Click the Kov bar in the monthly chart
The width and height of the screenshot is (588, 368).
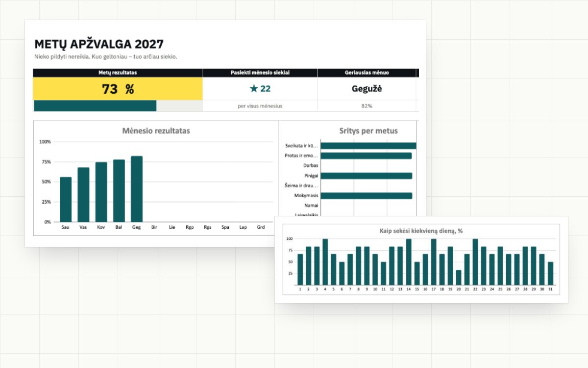click(x=101, y=192)
